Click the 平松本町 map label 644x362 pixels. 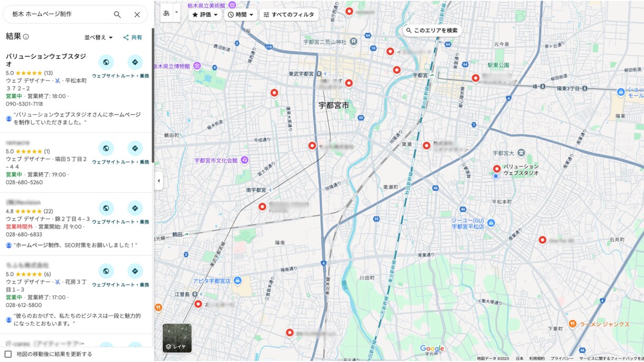click(501, 202)
